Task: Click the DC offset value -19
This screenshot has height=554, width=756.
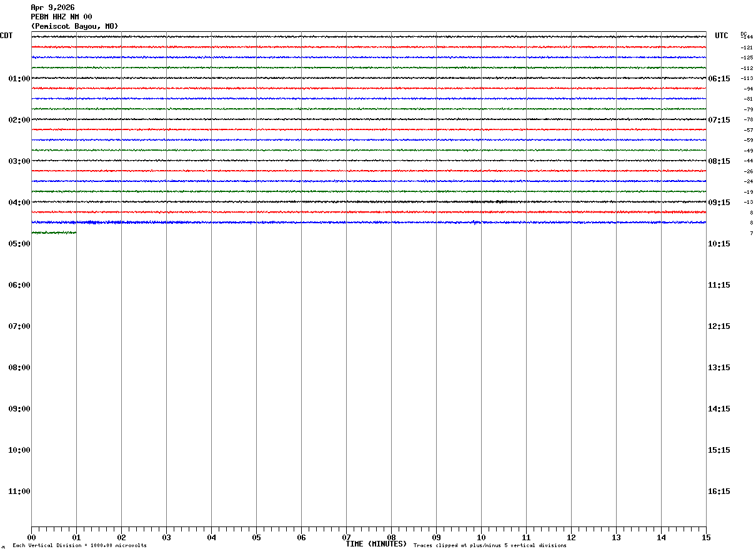Action: point(749,192)
